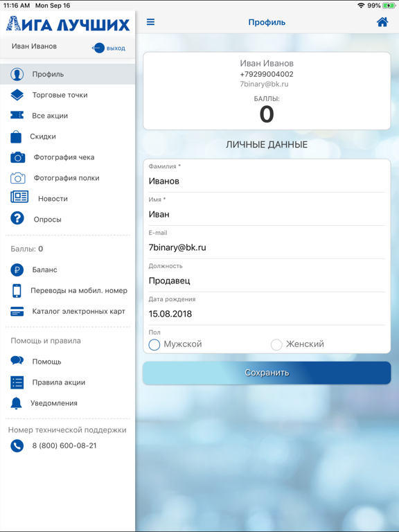This screenshot has height=532, width=399.
Task: Click the Торговые точки layers icon
Action: (x=17, y=95)
